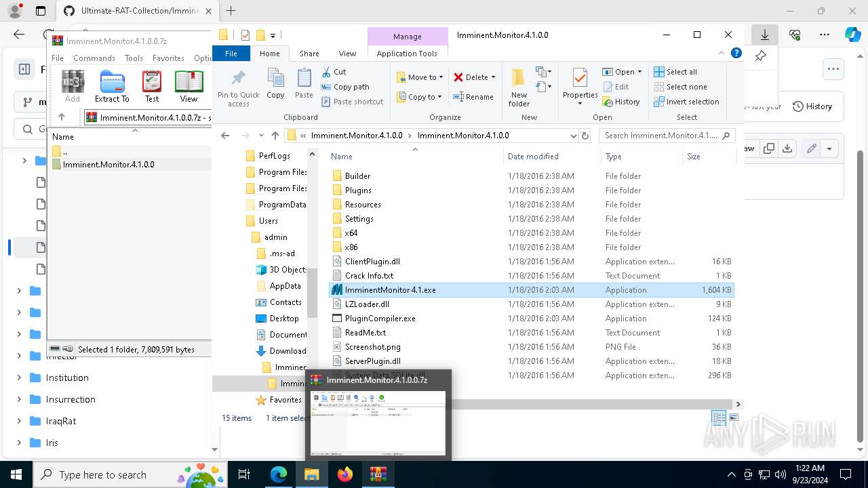Select ImminentMonitor 4.1.exe file

point(531,290)
